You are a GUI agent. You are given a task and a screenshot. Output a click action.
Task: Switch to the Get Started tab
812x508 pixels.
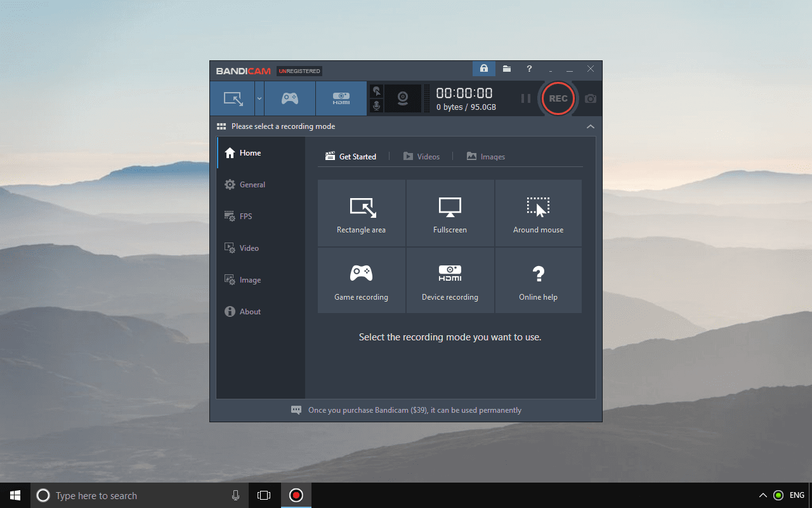pyautogui.click(x=351, y=156)
